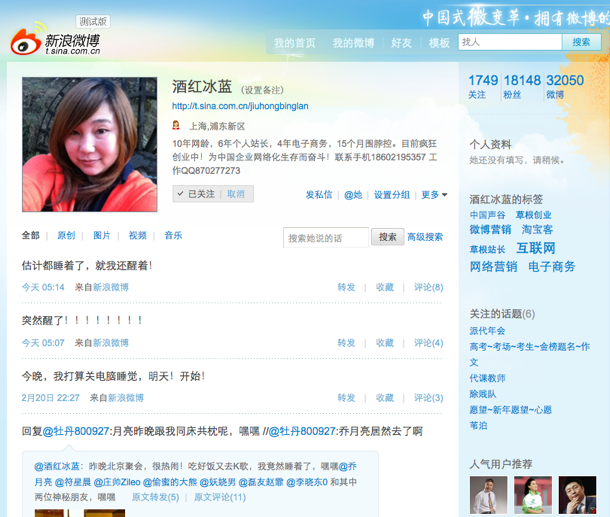Select the 原创 filter tab
This screenshot has width=610, height=517.
[x=66, y=236]
